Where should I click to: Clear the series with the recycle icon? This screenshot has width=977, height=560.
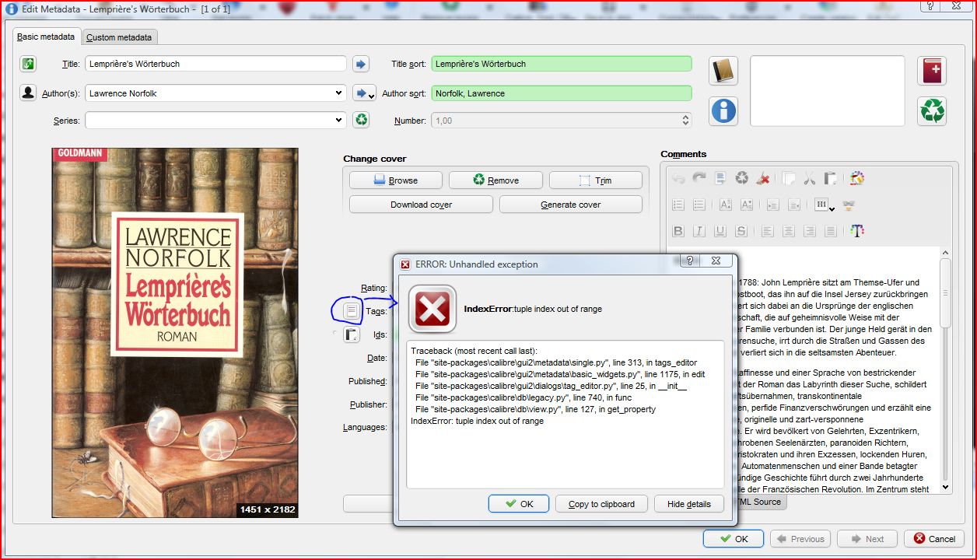[361, 120]
